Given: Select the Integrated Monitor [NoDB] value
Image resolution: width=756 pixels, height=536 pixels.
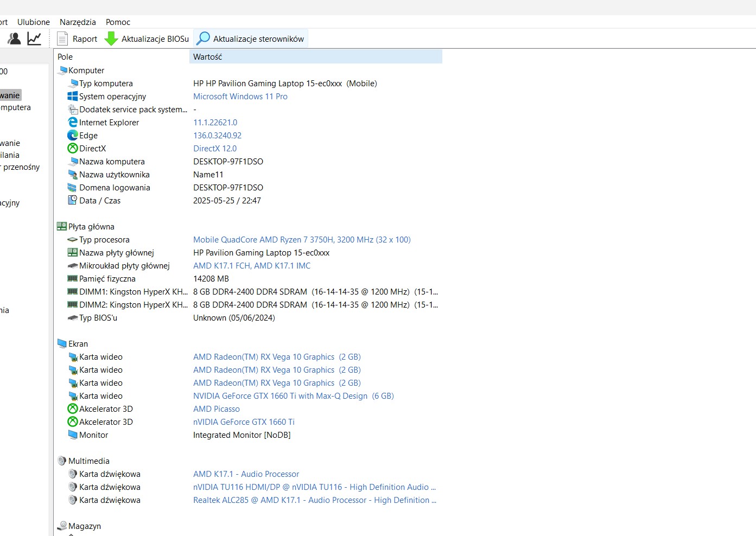Looking at the screenshot, I should click(x=242, y=435).
